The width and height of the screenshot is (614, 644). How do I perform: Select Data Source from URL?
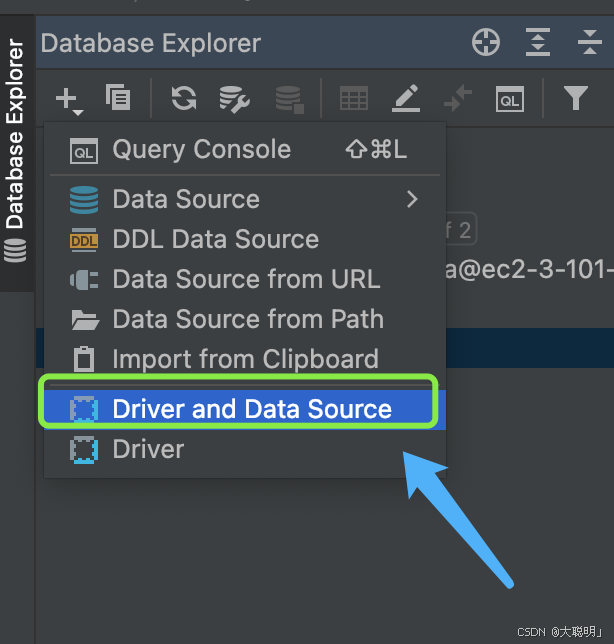(x=246, y=279)
